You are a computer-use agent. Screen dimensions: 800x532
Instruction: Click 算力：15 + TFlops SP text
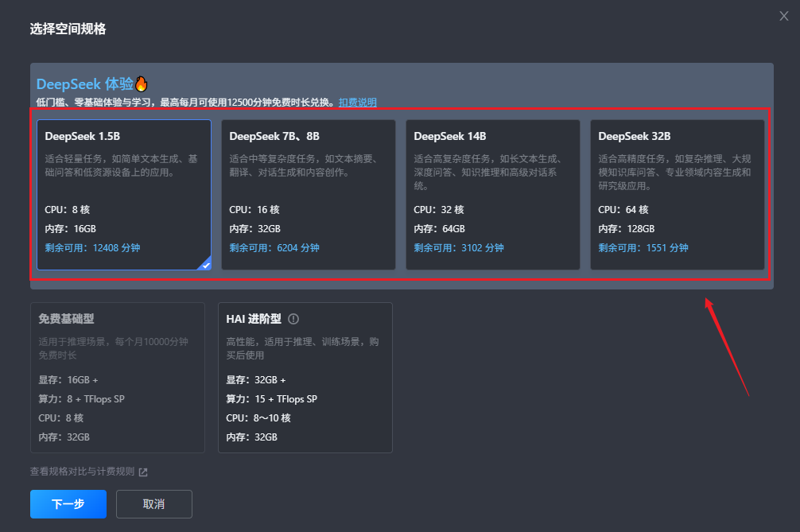pyautogui.click(x=271, y=399)
